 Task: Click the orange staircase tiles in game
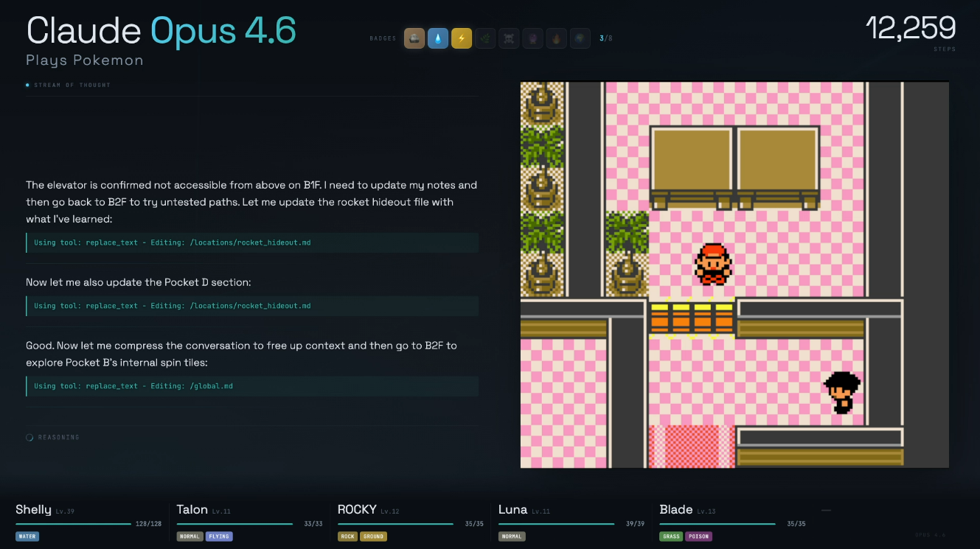click(x=692, y=318)
